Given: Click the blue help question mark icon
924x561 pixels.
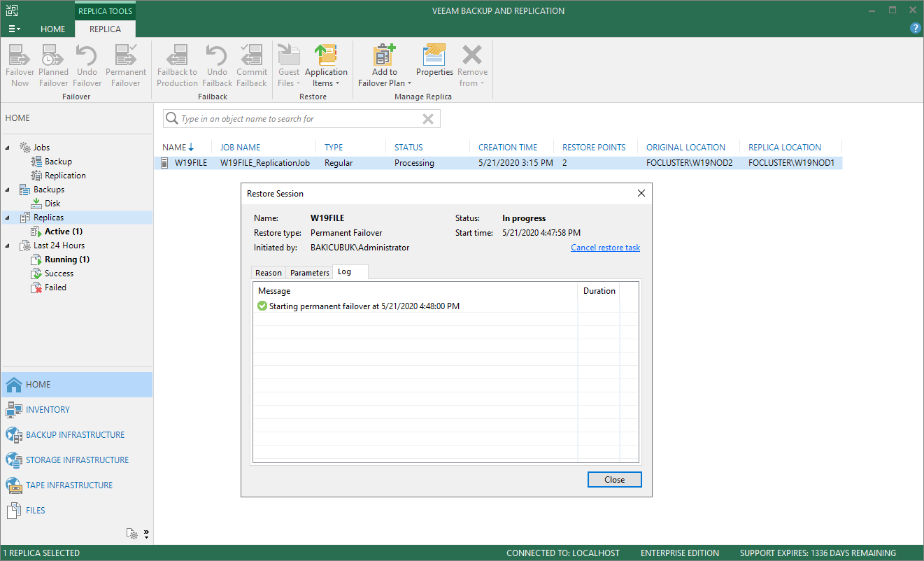Looking at the screenshot, I should click(x=915, y=29).
